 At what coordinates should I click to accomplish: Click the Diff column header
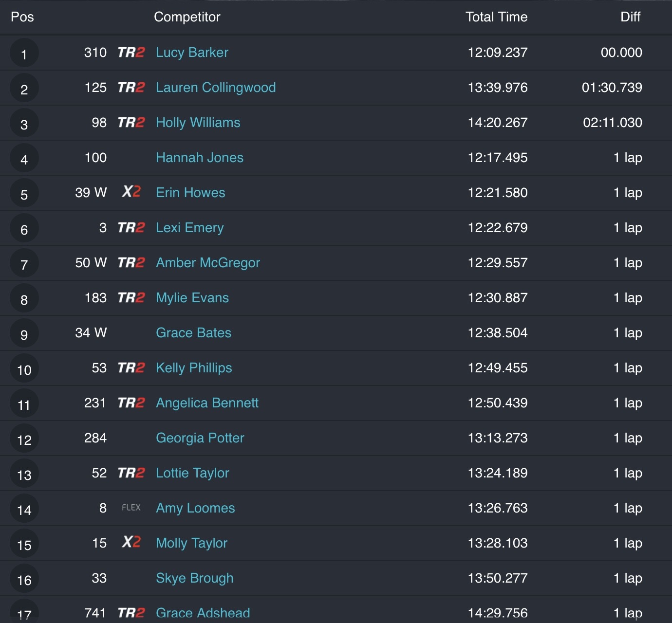630,17
